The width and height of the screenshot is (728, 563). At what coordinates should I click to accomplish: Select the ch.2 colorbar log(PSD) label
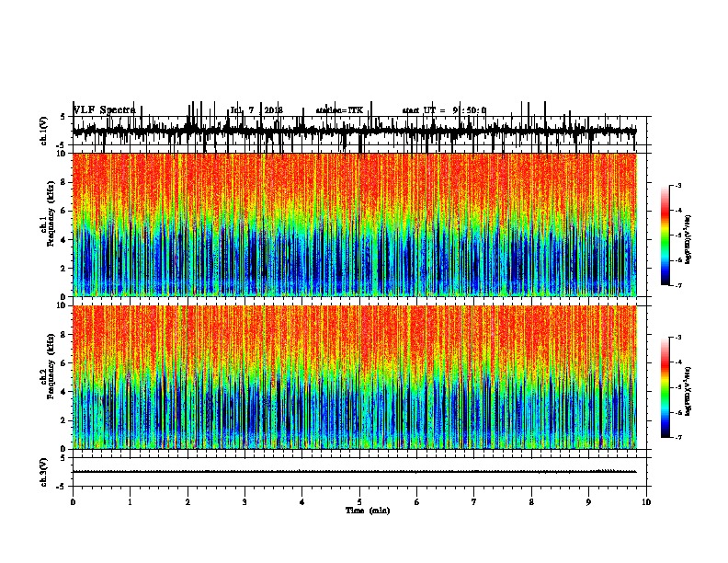(688, 391)
